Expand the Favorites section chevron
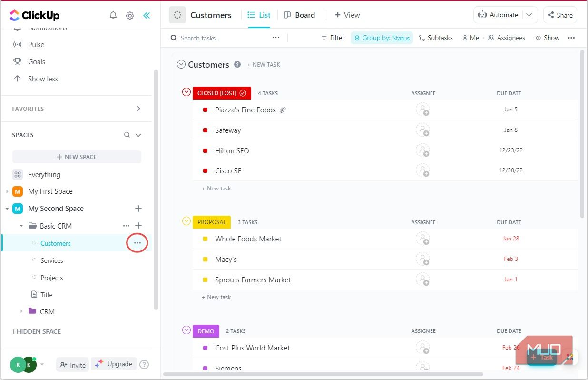The image size is (588, 380). pos(138,109)
